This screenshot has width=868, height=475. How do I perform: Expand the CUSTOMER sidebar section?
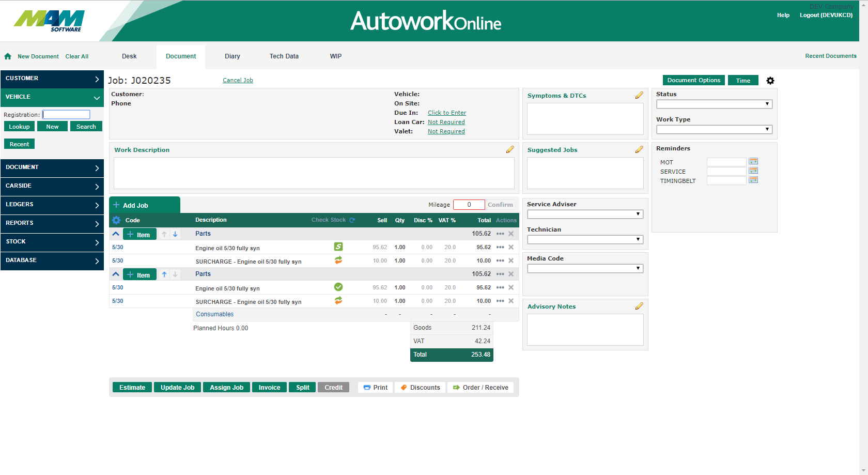[52, 79]
